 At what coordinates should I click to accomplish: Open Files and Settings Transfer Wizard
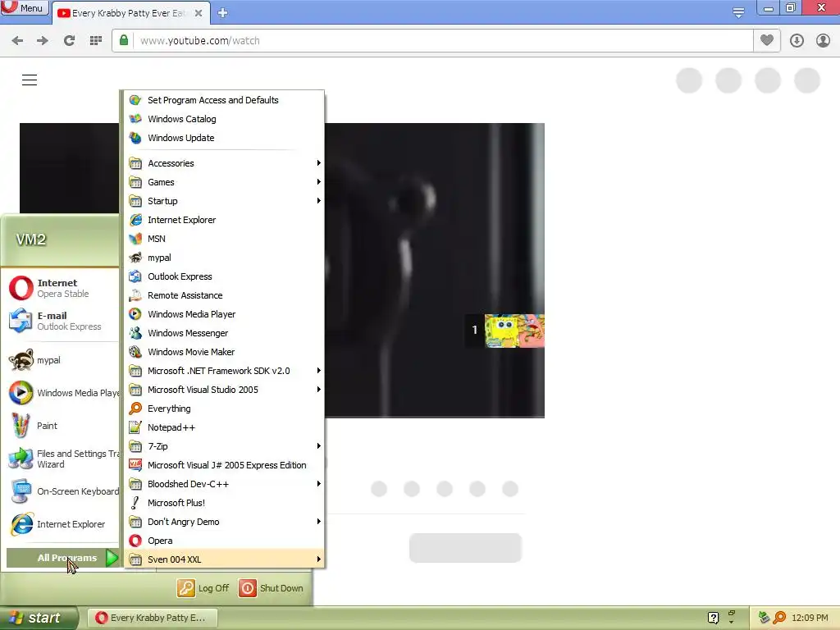pos(62,459)
